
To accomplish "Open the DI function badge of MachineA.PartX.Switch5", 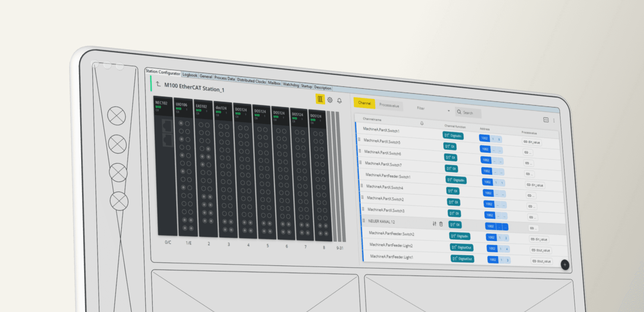I will (x=450, y=146).
